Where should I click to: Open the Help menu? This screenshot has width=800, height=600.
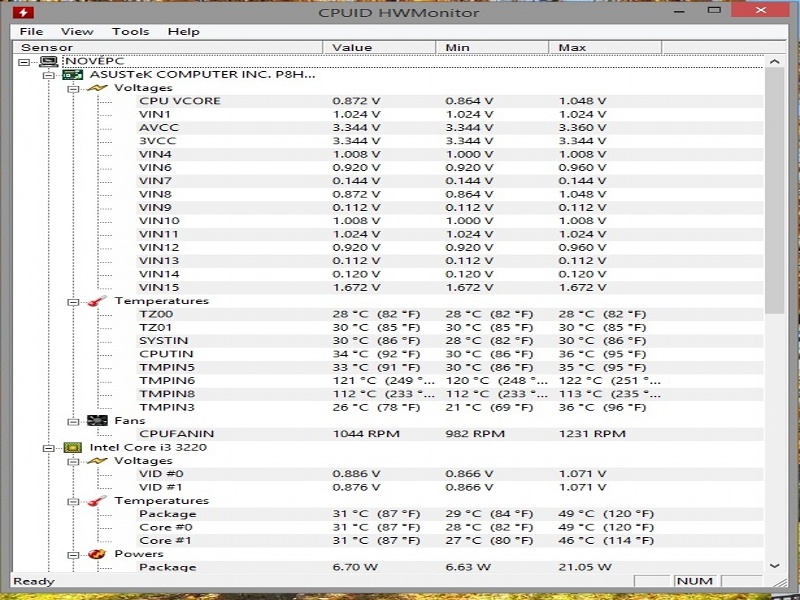point(183,32)
